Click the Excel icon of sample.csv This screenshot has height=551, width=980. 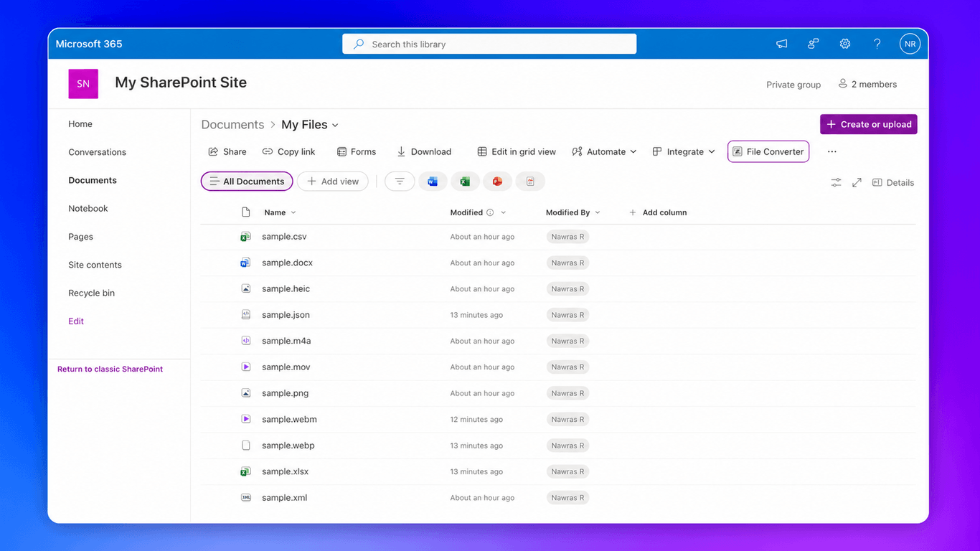tap(245, 237)
